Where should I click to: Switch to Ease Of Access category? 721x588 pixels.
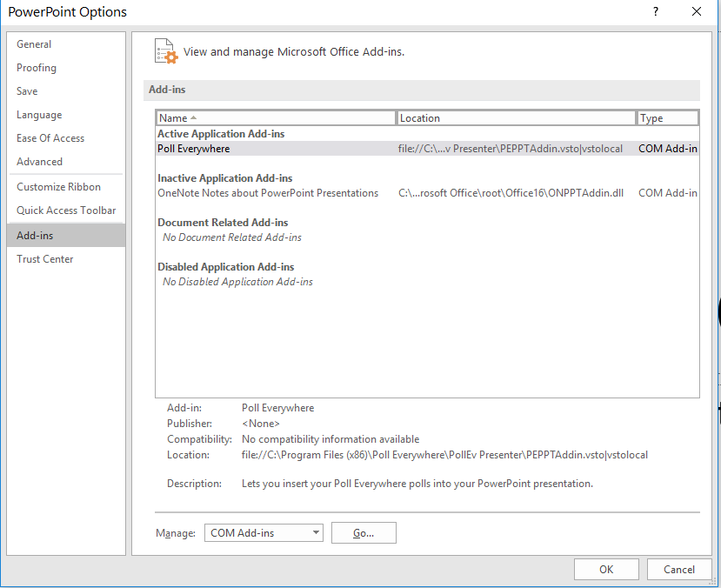click(50, 138)
